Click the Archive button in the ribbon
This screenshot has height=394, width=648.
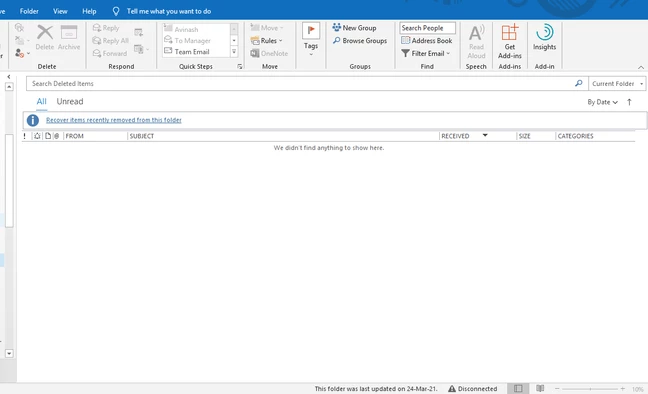click(69, 37)
